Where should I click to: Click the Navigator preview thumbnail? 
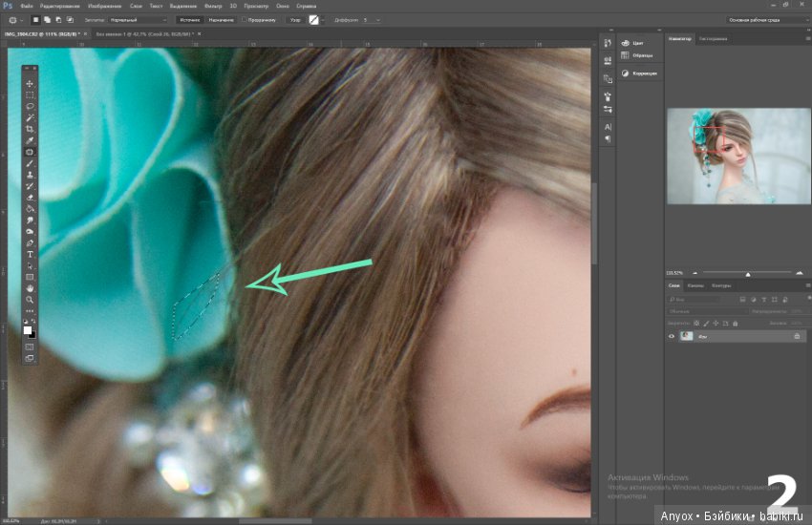pos(738,156)
